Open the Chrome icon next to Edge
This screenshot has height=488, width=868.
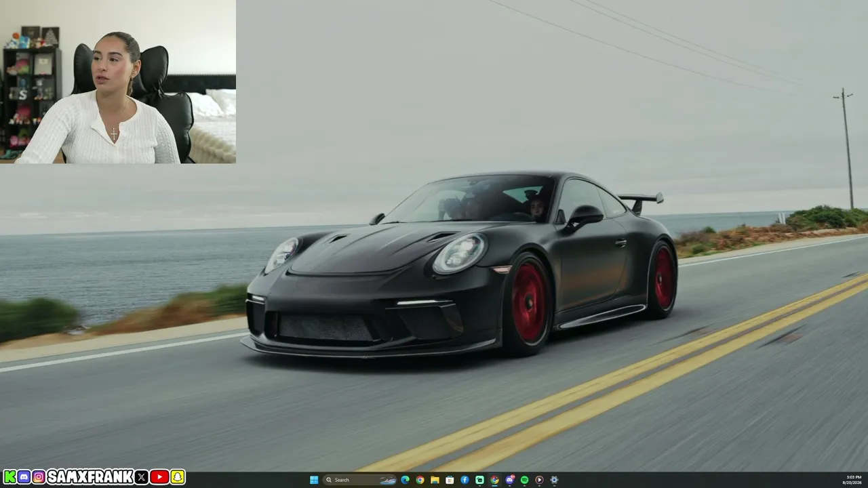coord(420,480)
